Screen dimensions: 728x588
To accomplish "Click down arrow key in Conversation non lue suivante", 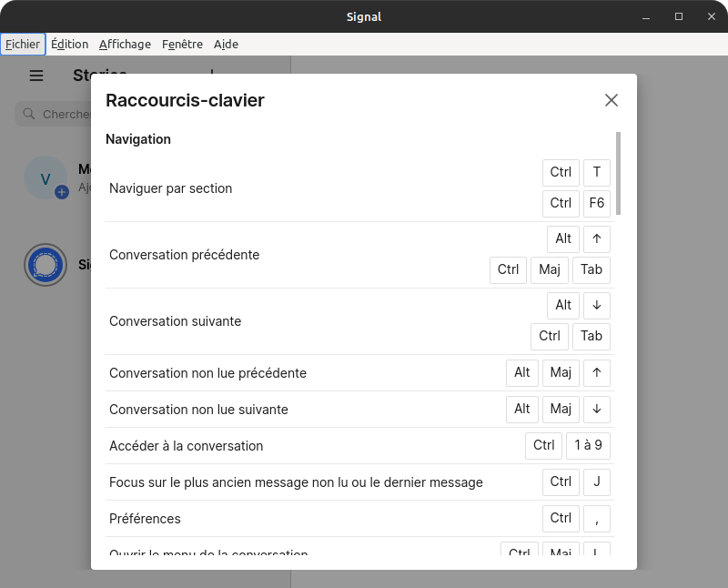I will pos(596,410).
